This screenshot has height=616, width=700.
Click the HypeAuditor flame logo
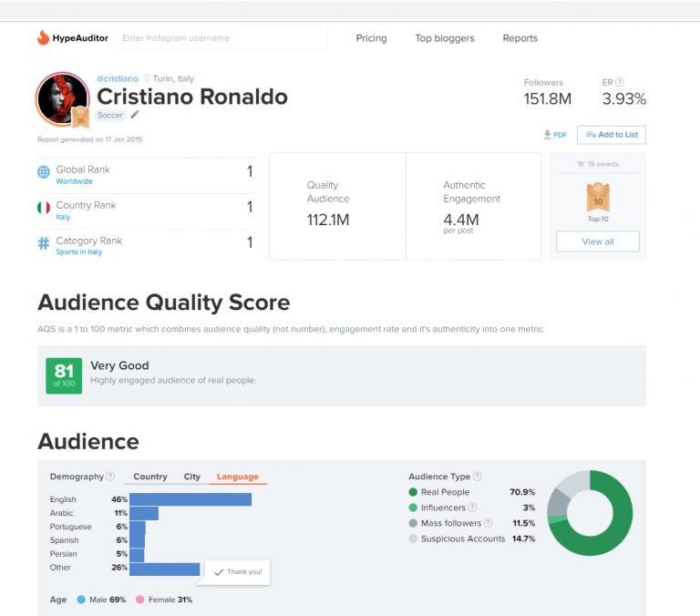point(43,38)
